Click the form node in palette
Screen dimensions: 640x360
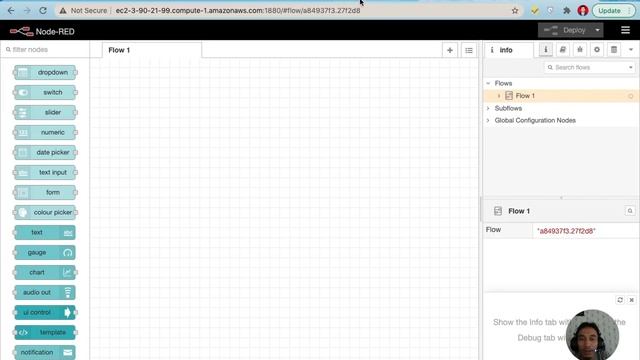45,193
